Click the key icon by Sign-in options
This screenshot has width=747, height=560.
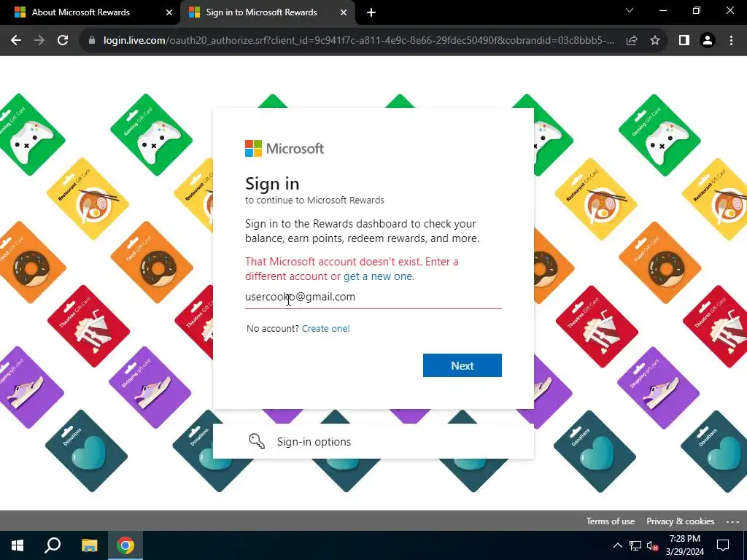[257, 441]
